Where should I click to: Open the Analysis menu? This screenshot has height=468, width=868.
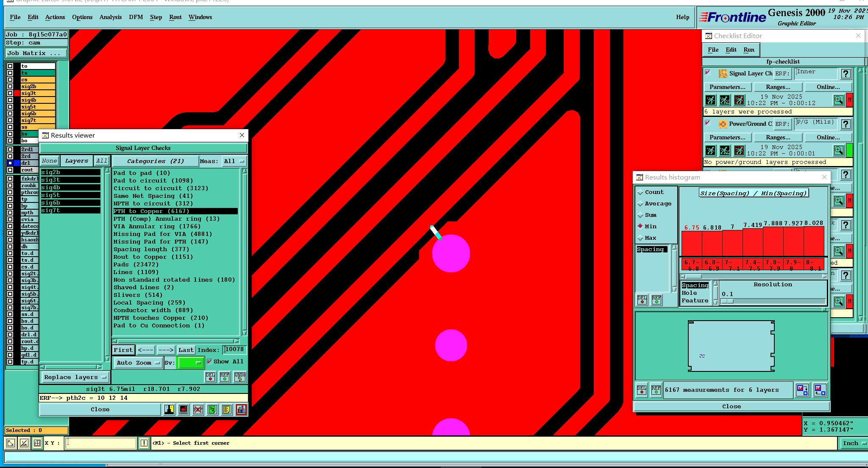110,17
